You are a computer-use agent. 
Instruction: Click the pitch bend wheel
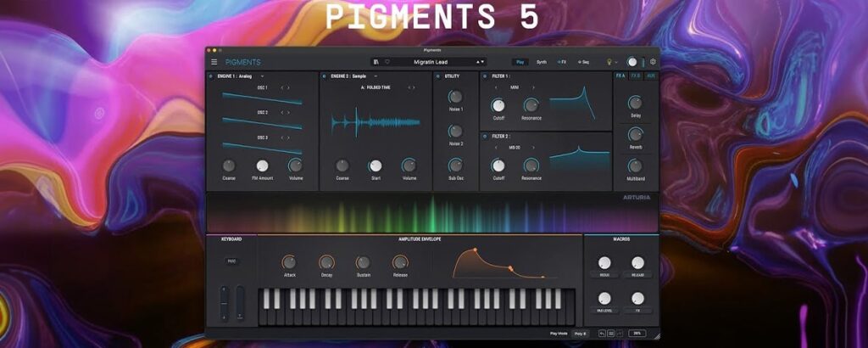[x=224, y=303]
